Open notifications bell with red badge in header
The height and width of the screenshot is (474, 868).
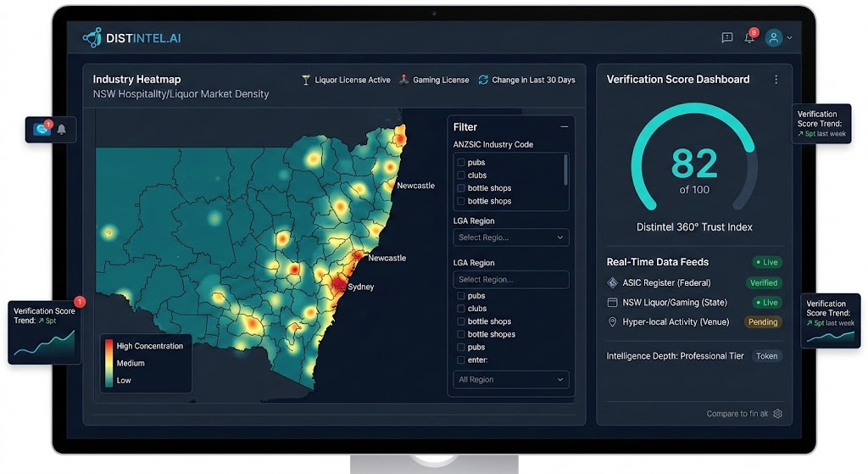tap(749, 37)
